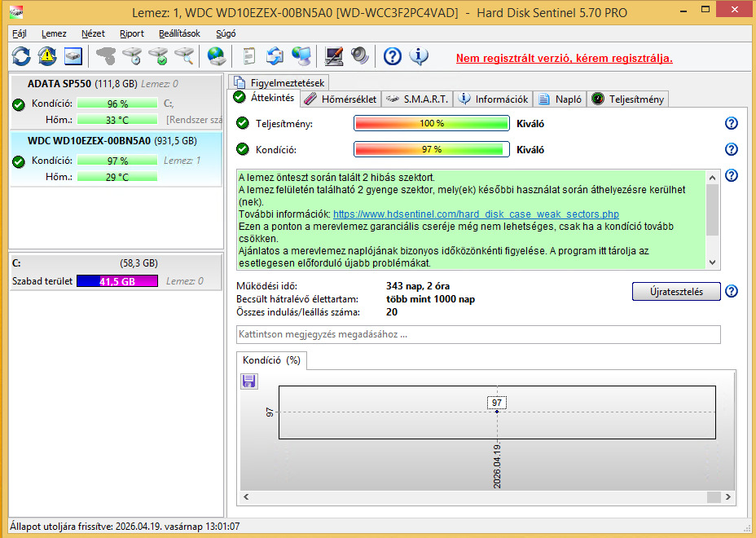Click the C: volume label
Viewport: 756px width, 538px height.
tap(16, 263)
